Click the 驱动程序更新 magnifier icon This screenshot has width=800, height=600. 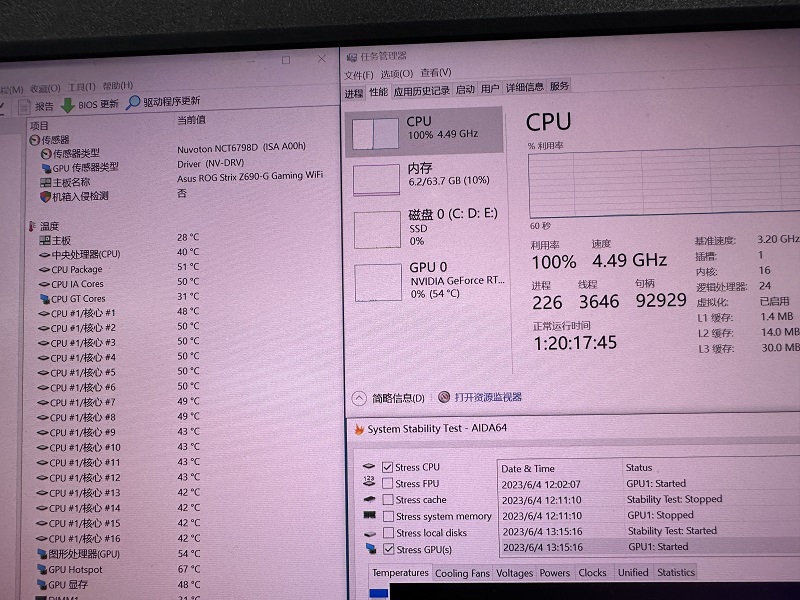pyautogui.click(x=133, y=103)
